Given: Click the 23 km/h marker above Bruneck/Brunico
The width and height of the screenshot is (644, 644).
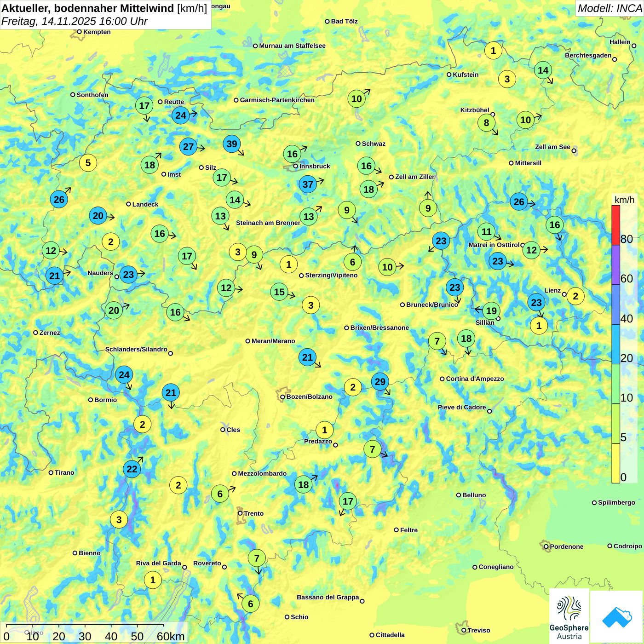Looking at the screenshot, I should click(x=454, y=287).
